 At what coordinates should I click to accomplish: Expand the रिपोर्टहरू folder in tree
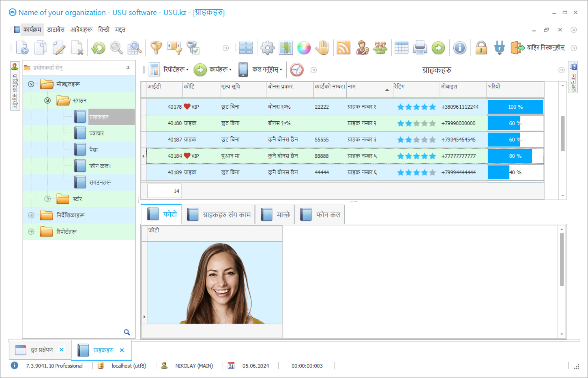[x=31, y=232]
